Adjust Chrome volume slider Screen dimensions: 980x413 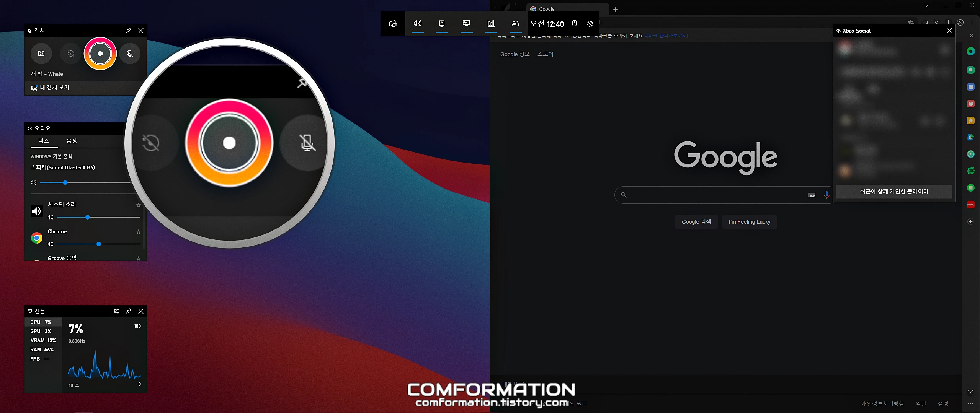click(99, 244)
